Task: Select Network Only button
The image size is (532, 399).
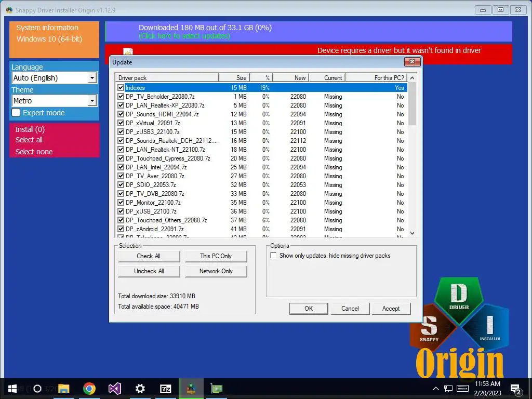Action: tap(216, 271)
